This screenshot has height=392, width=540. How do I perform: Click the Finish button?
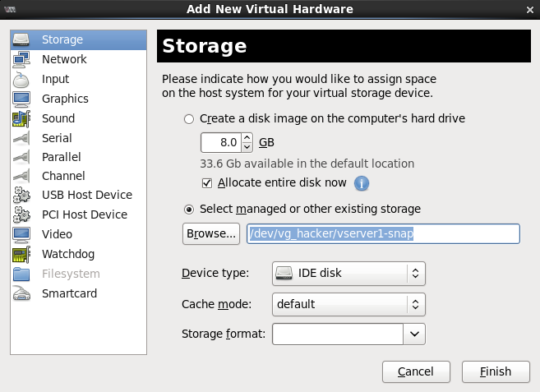pos(496,371)
